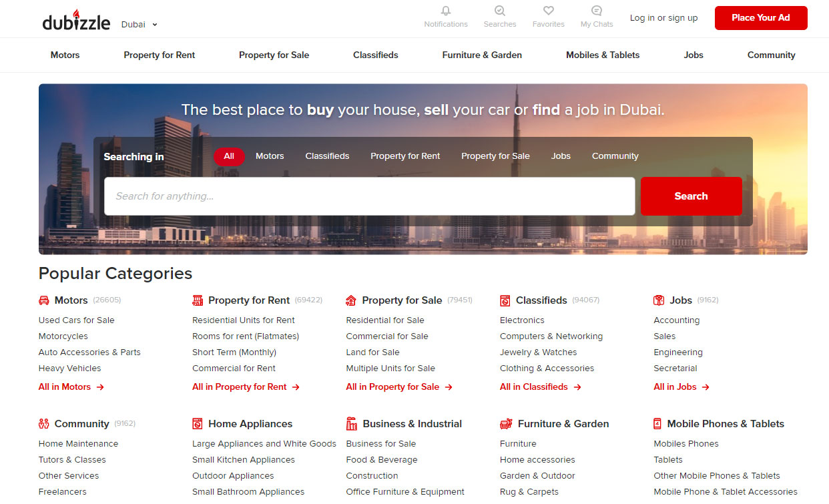Select the Motors search filter option
Viewport: 829px width, 504px height.
pos(270,156)
